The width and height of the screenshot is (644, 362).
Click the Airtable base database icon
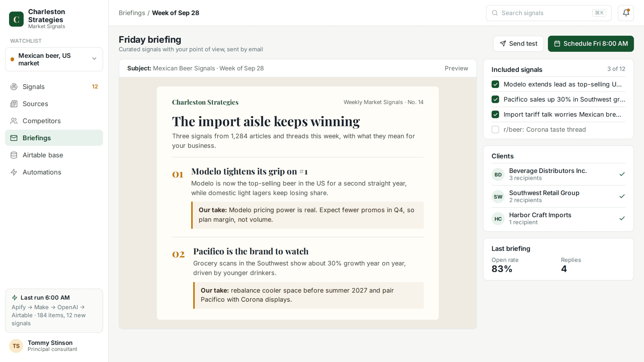(14, 155)
